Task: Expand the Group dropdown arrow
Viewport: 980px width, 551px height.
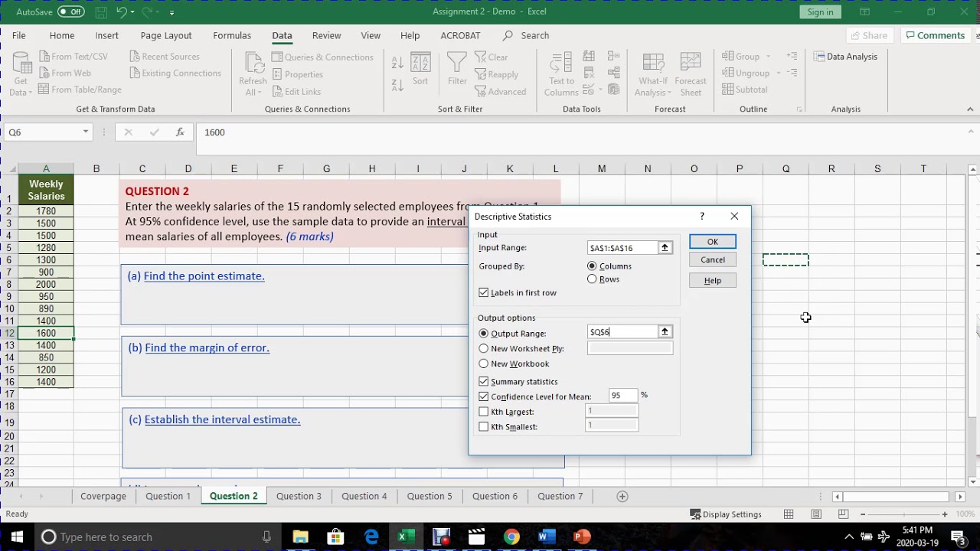Action: (768, 57)
